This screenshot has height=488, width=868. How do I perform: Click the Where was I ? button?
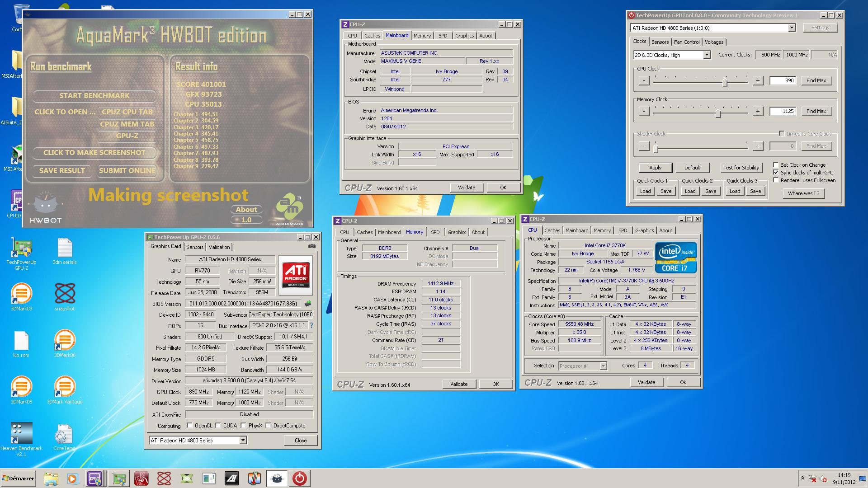803,193
